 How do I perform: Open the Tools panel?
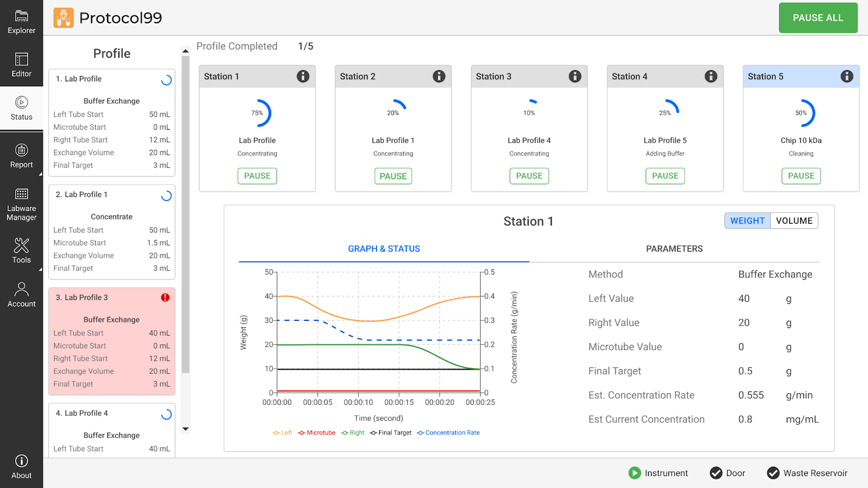tap(21, 250)
